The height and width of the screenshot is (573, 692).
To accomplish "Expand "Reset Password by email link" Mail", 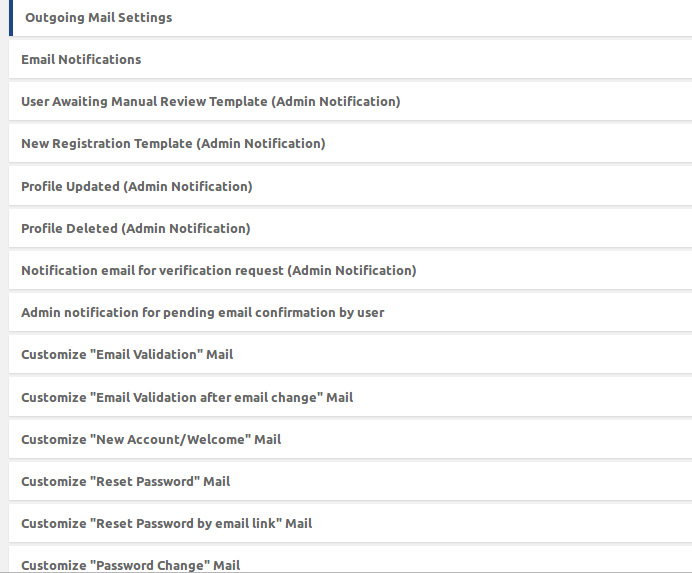I will [x=166, y=524].
